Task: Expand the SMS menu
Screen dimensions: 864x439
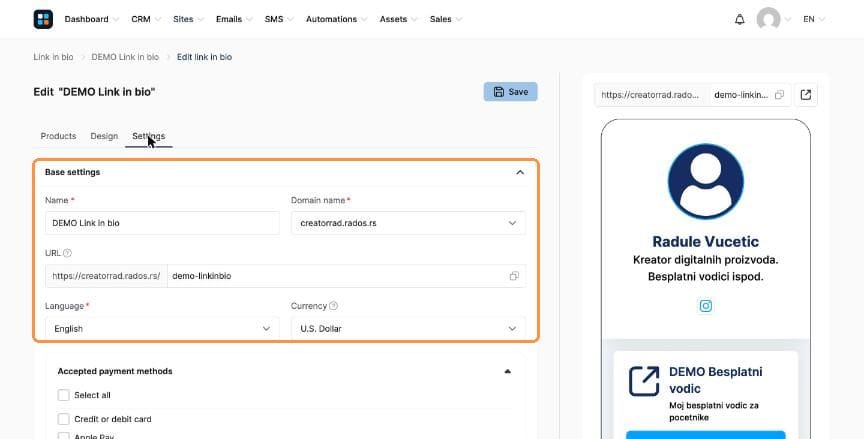Action: [279, 19]
